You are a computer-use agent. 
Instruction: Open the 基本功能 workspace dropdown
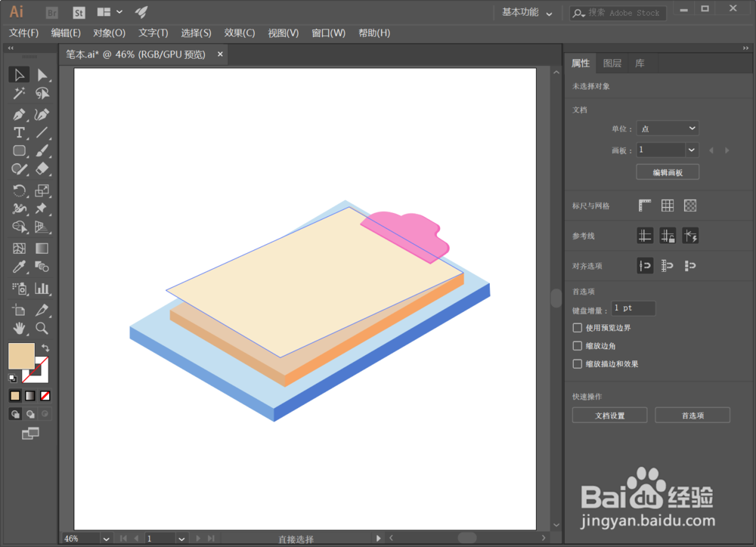pyautogui.click(x=526, y=13)
